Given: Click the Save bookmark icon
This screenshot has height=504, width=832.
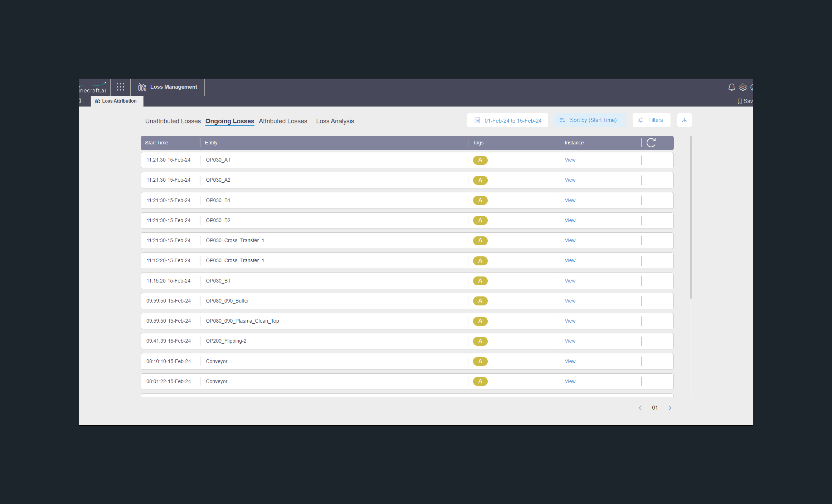Looking at the screenshot, I should click(739, 101).
